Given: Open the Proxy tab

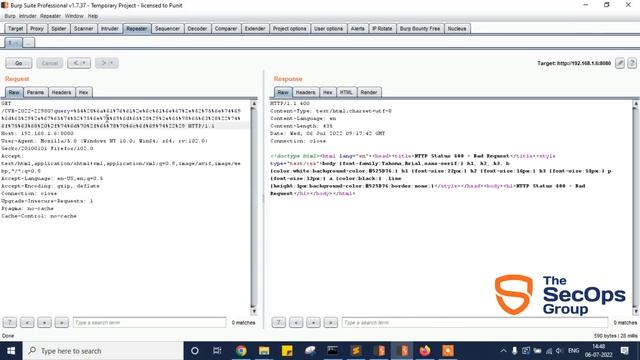Looking at the screenshot, I should (37, 29).
